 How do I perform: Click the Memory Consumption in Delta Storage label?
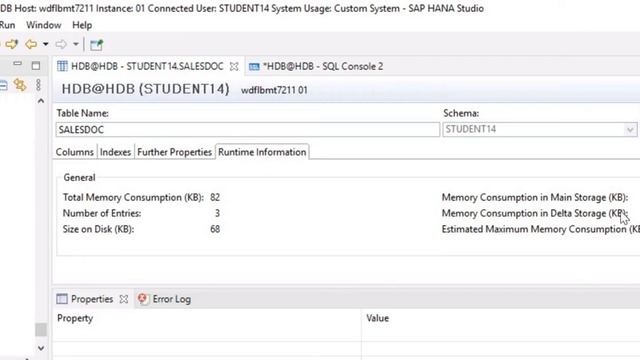pos(534,213)
